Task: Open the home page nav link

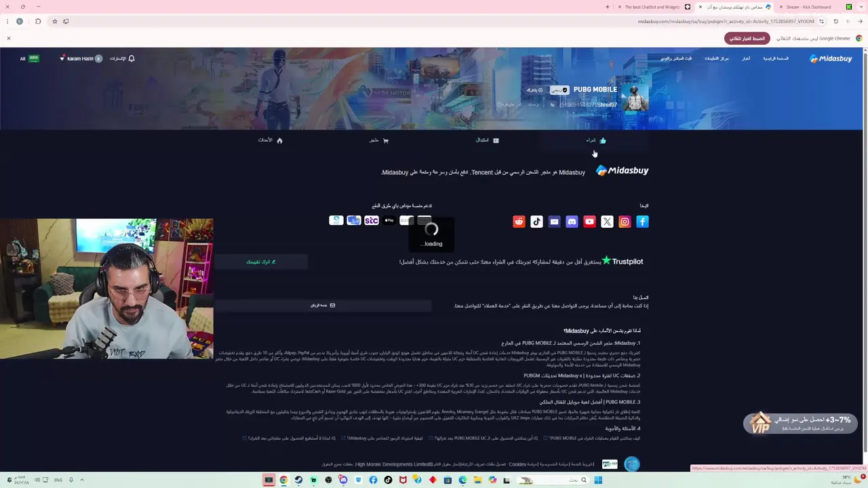Action: [x=776, y=58]
